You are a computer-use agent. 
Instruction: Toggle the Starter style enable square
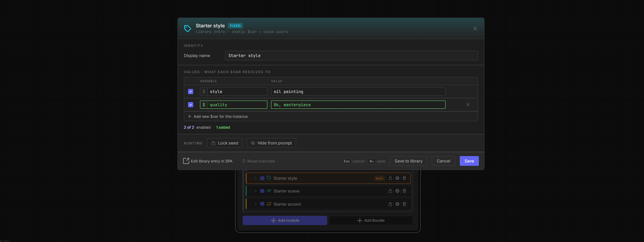tap(262, 178)
